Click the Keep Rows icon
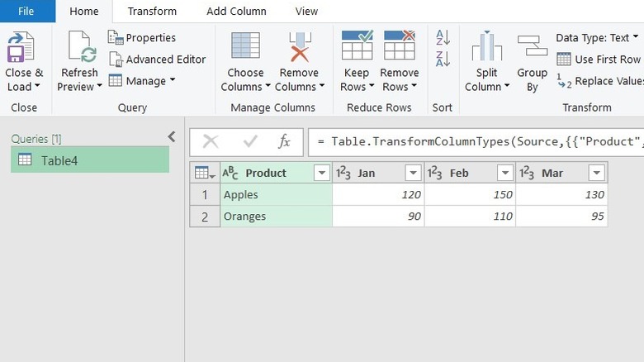Screen dimensions: 644x362 tap(358, 45)
